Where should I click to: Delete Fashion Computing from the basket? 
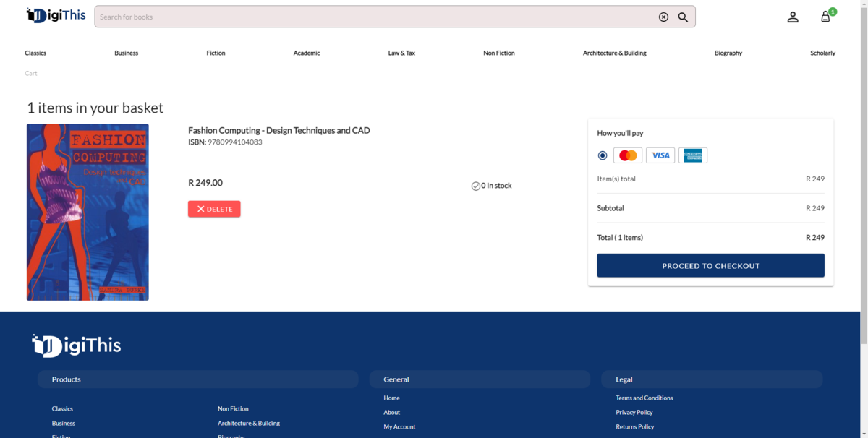click(214, 209)
